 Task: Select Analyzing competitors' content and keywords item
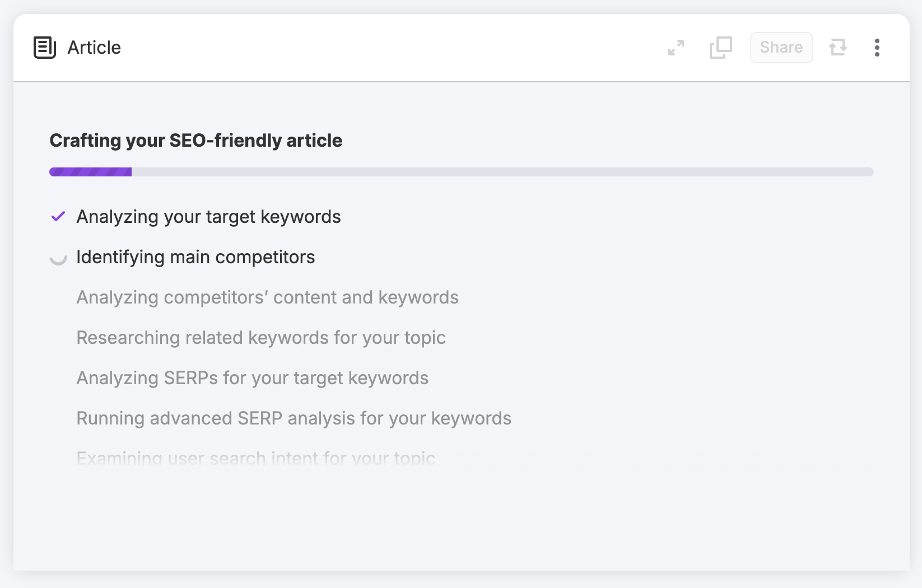(267, 297)
